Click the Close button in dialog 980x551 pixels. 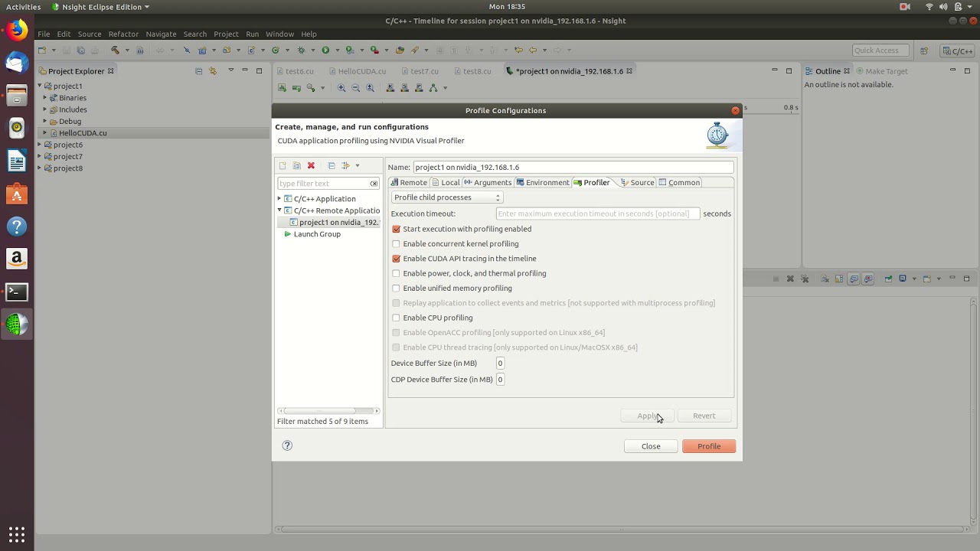click(651, 446)
